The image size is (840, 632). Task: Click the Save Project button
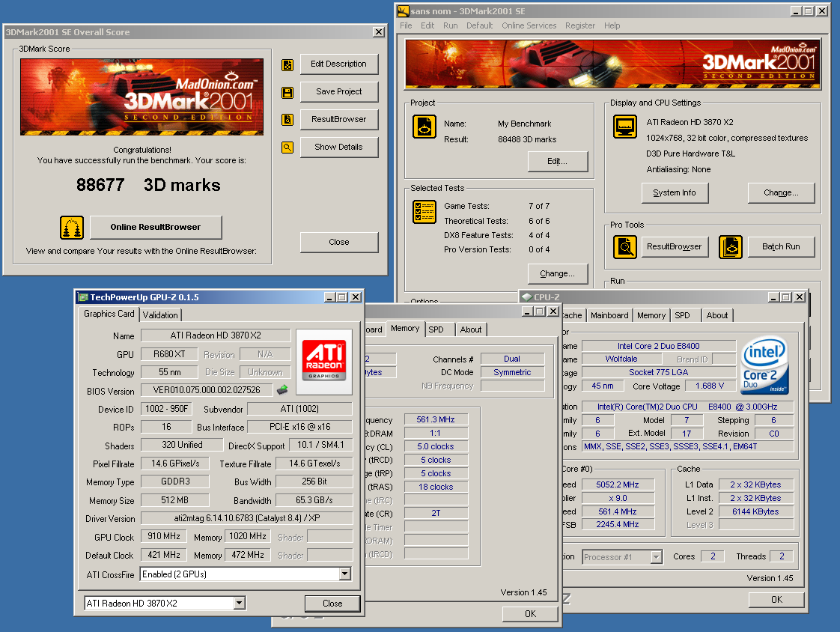coord(338,91)
